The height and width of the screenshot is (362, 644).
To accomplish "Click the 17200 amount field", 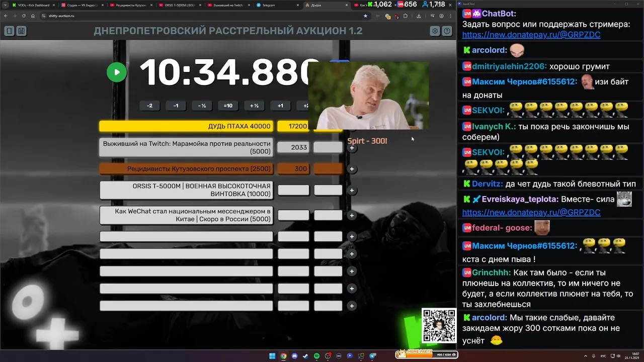I will click(x=293, y=126).
